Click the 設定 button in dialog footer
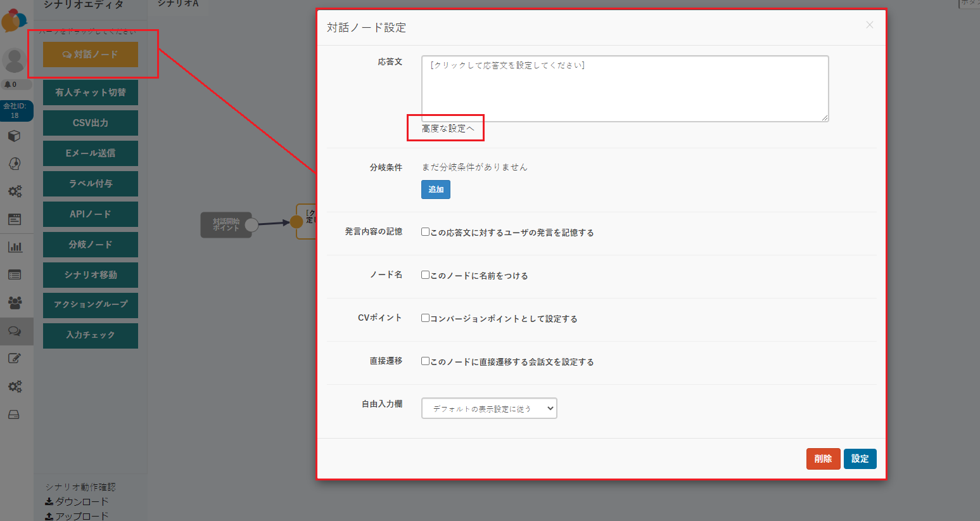This screenshot has height=521, width=980. 860,458
